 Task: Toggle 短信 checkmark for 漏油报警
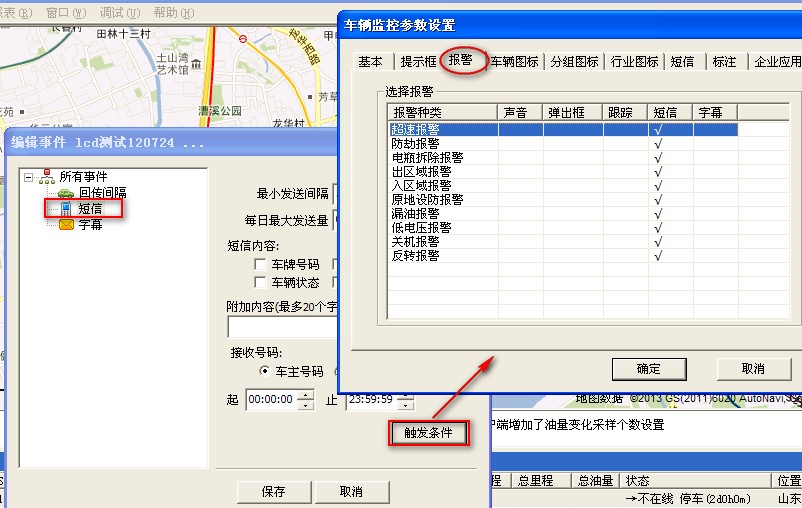click(658, 214)
